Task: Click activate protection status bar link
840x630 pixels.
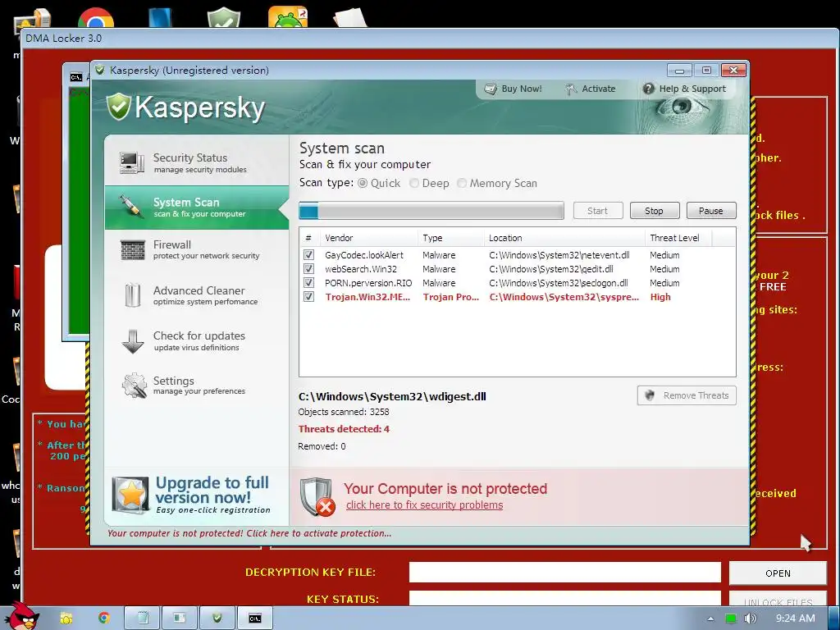Action: [x=249, y=533]
